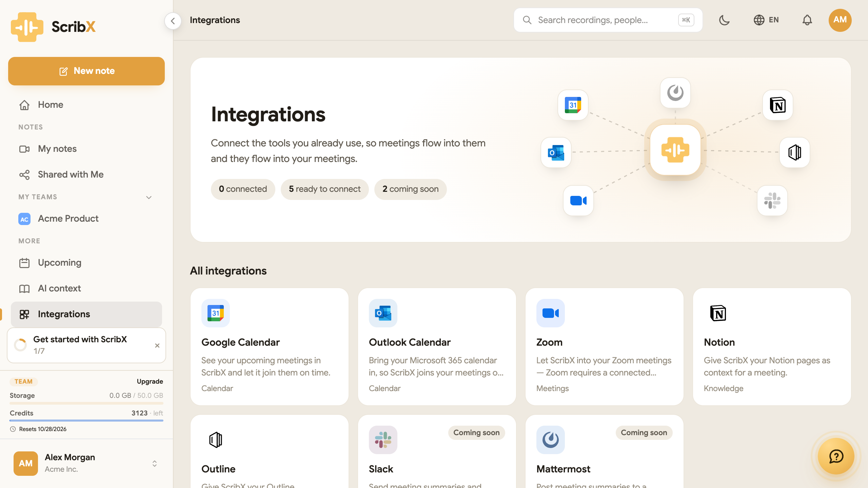Image resolution: width=868 pixels, height=488 pixels.
Task: Click the Outline card logo icon
Action: click(x=215, y=440)
